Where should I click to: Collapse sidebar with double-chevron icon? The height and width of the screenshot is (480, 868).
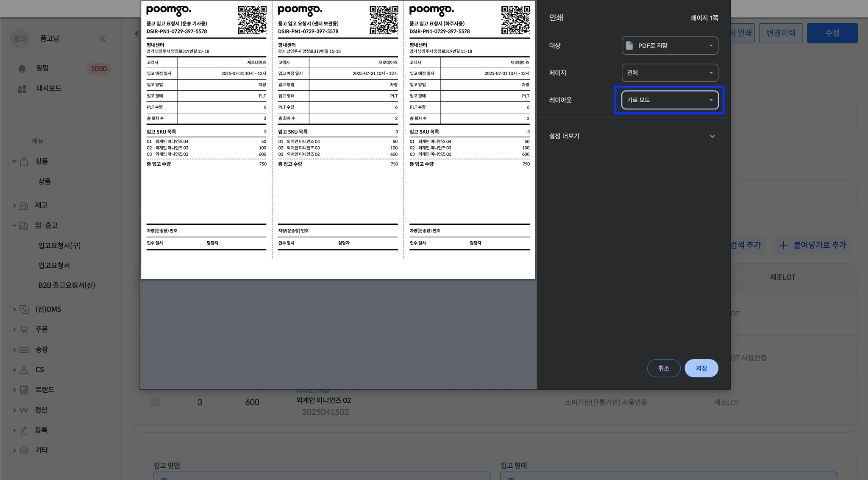pyautogui.click(x=103, y=39)
